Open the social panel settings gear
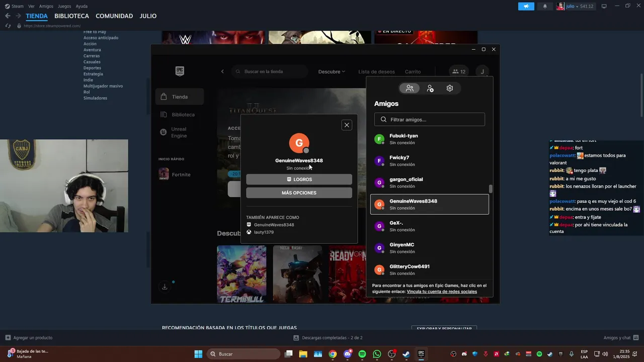 click(x=450, y=88)
